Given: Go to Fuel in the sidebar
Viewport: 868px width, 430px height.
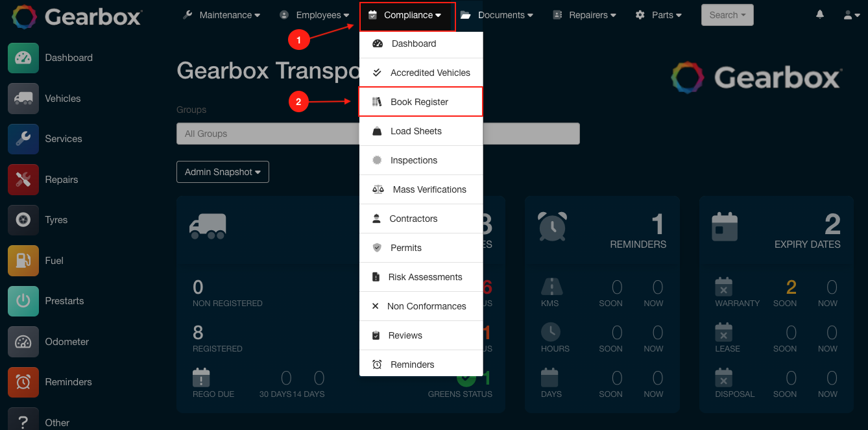Looking at the screenshot, I should [54, 261].
